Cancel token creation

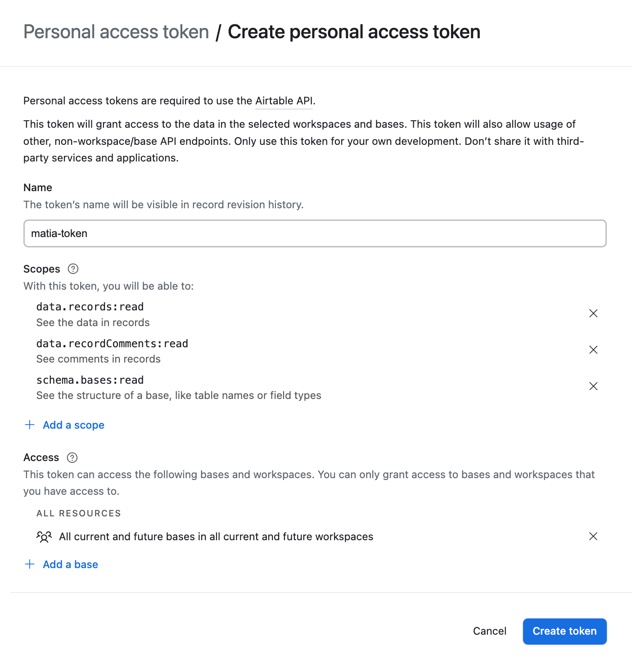pyautogui.click(x=490, y=631)
